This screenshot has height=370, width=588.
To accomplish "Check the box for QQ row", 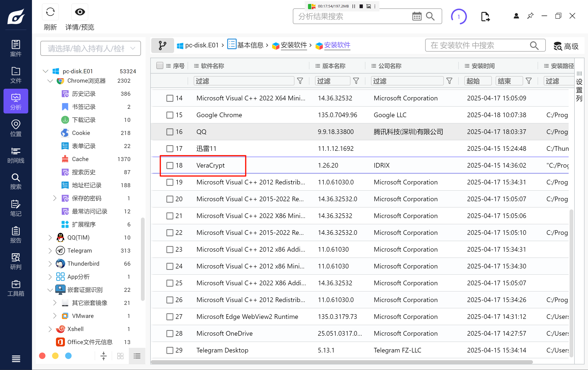I will tap(170, 132).
